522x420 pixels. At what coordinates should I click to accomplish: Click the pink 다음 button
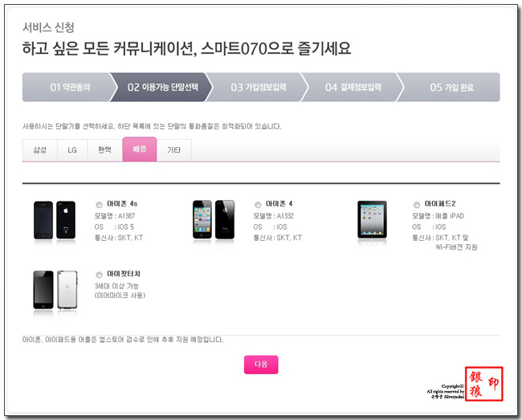pos(261,365)
